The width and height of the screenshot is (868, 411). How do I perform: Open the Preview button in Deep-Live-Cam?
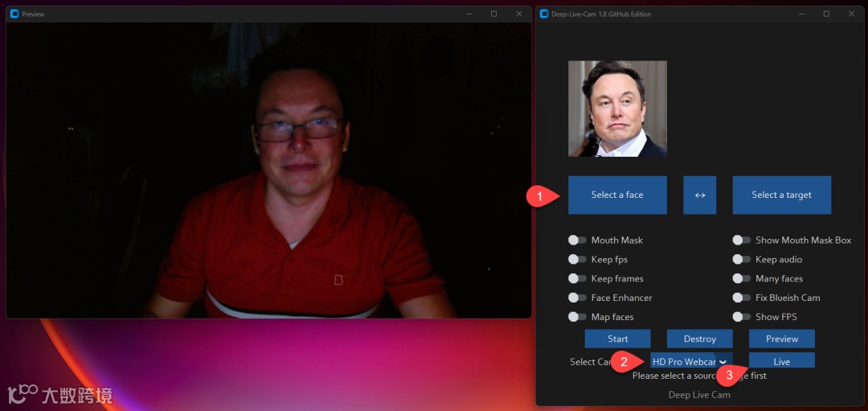[x=782, y=339]
